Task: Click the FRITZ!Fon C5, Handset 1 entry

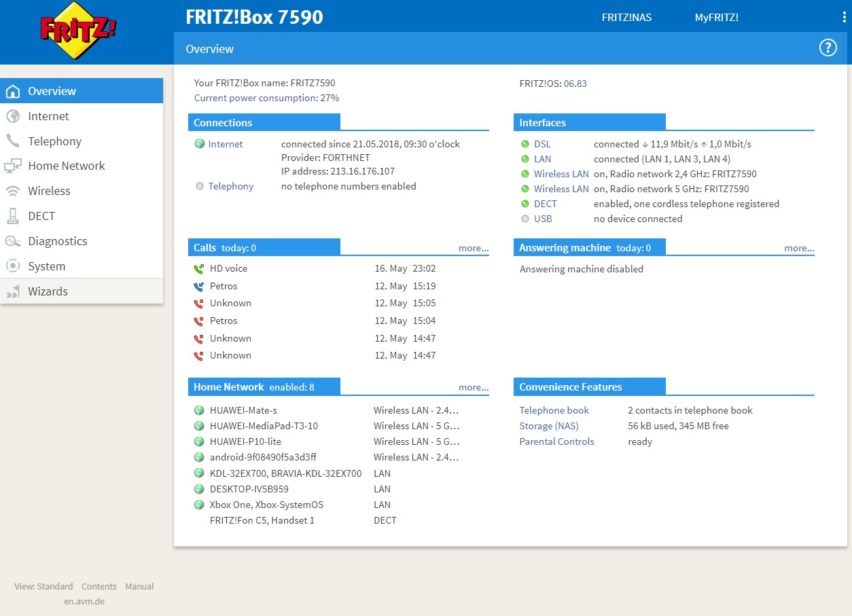Action: 262,520
